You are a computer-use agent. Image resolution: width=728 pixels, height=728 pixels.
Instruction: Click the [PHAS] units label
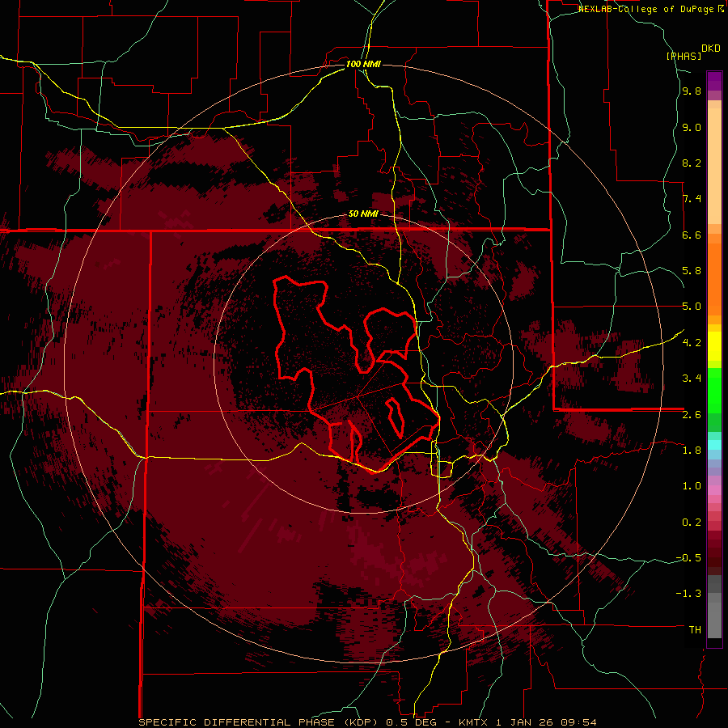coord(684,56)
